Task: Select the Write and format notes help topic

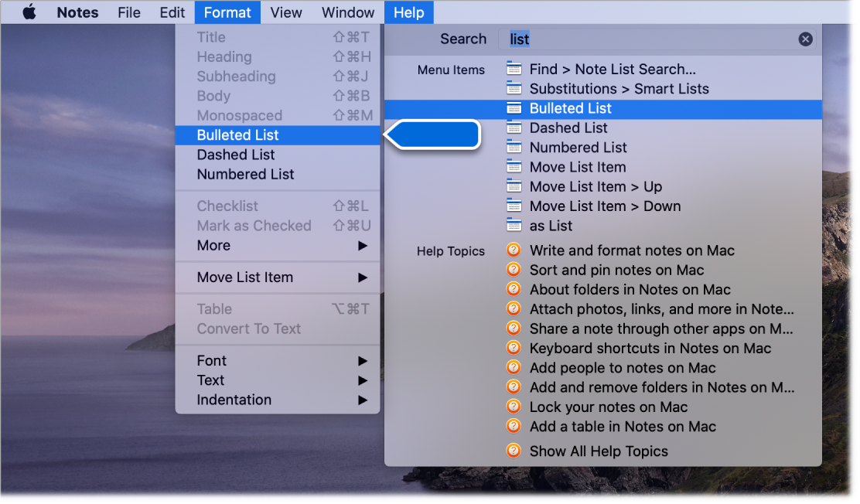Action: tap(632, 250)
